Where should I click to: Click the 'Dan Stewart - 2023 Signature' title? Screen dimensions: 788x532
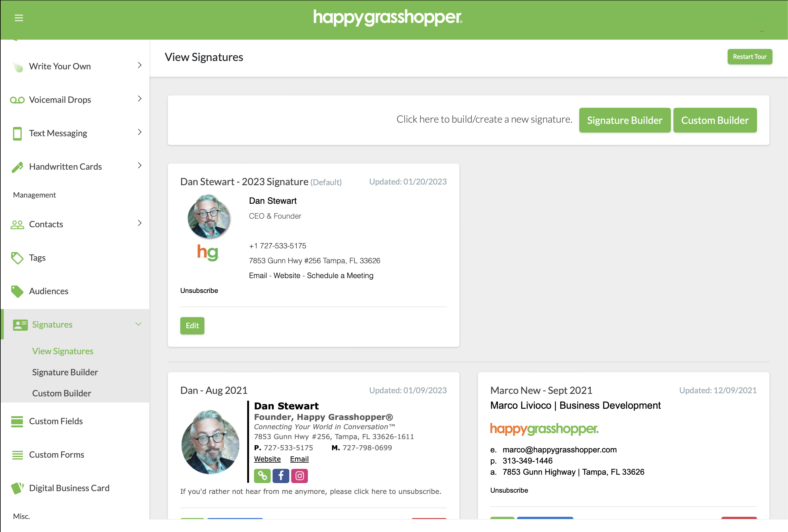[244, 182]
